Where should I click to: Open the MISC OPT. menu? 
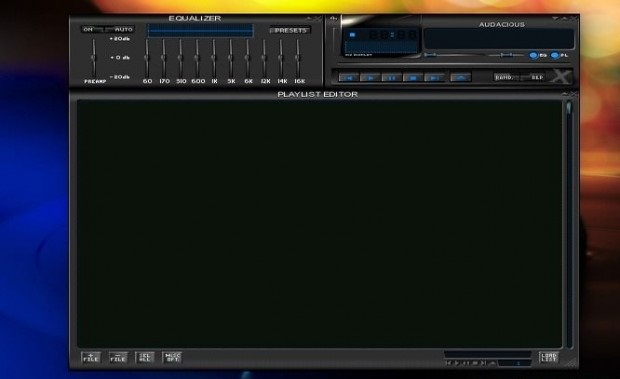click(172, 357)
